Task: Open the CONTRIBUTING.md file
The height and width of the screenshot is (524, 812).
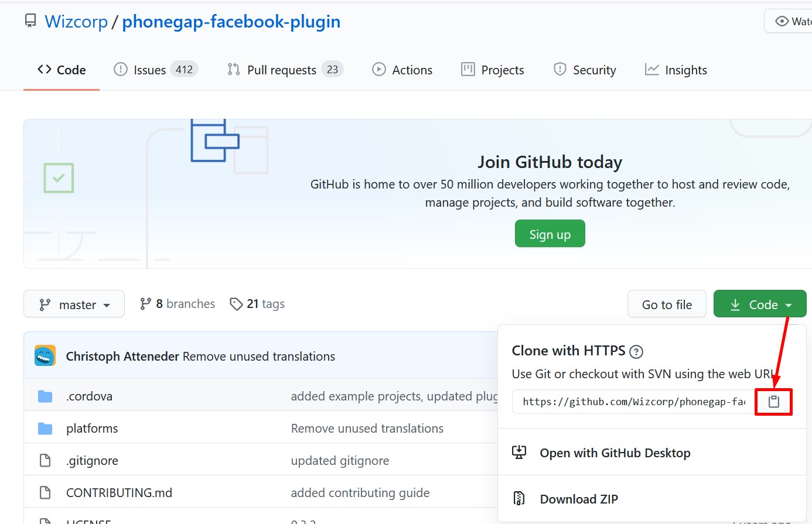Action: tap(119, 493)
